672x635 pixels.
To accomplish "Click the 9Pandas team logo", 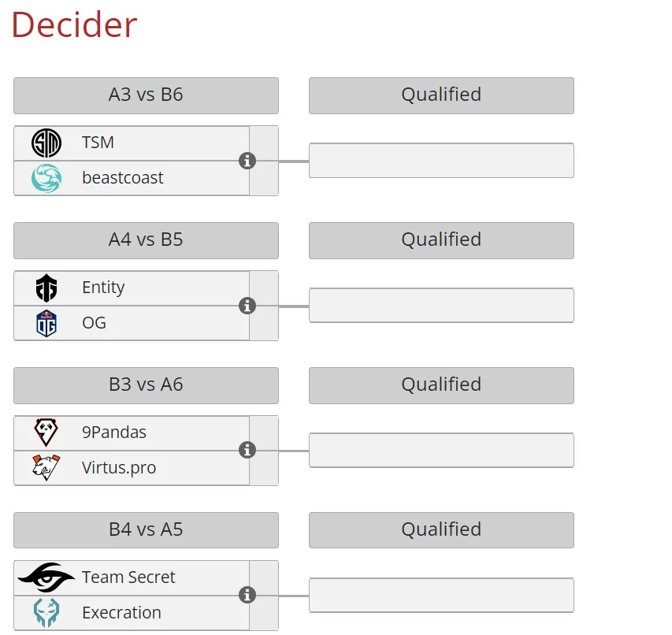I will (x=46, y=433).
